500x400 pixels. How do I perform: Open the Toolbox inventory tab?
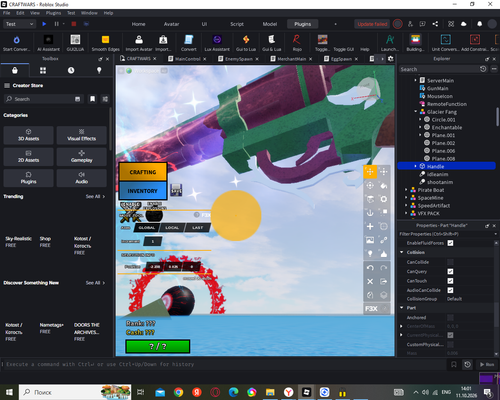click(15, 70)
